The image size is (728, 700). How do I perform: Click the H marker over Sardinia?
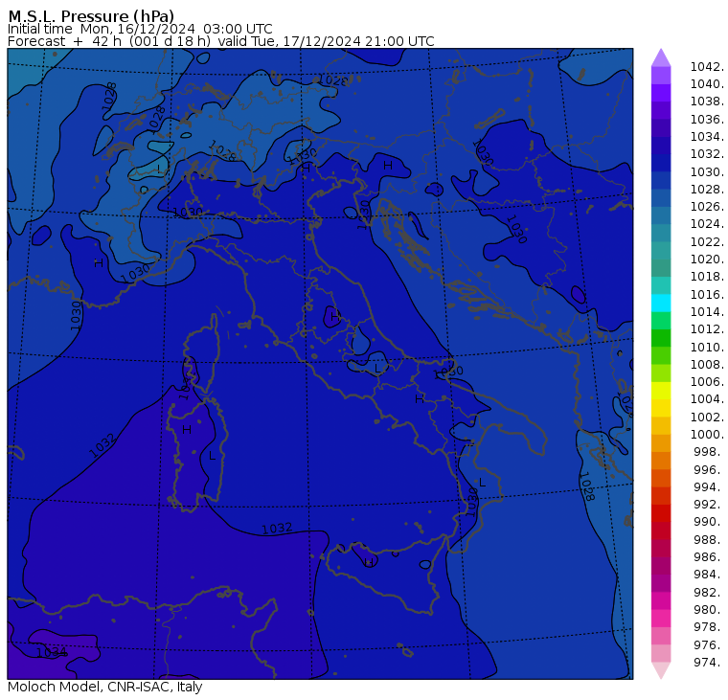pyautogui.click(x=187, y=430)
